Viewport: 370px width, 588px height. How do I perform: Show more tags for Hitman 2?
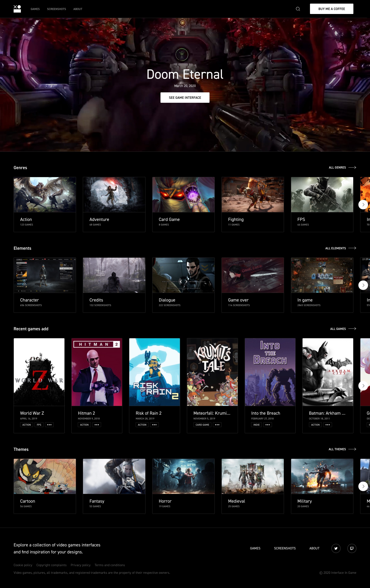click(x=97, y=425)
